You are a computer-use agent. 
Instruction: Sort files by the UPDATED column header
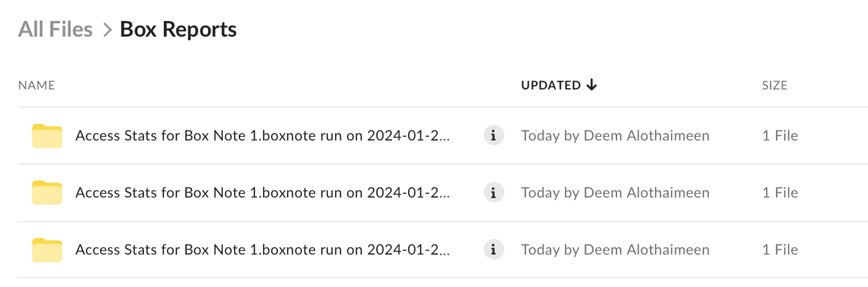(x=550, y=85)
